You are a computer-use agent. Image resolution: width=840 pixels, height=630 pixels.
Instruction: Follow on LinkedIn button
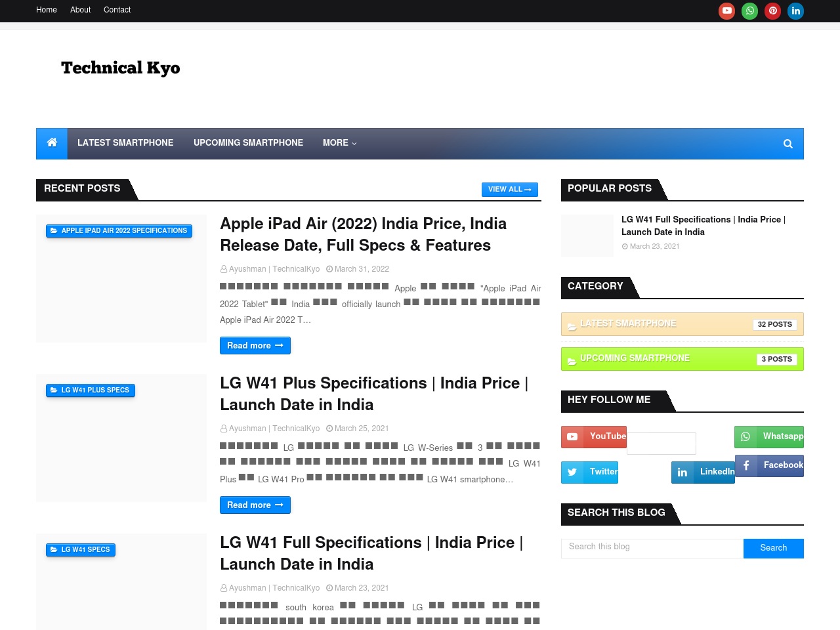click(703, 472)
